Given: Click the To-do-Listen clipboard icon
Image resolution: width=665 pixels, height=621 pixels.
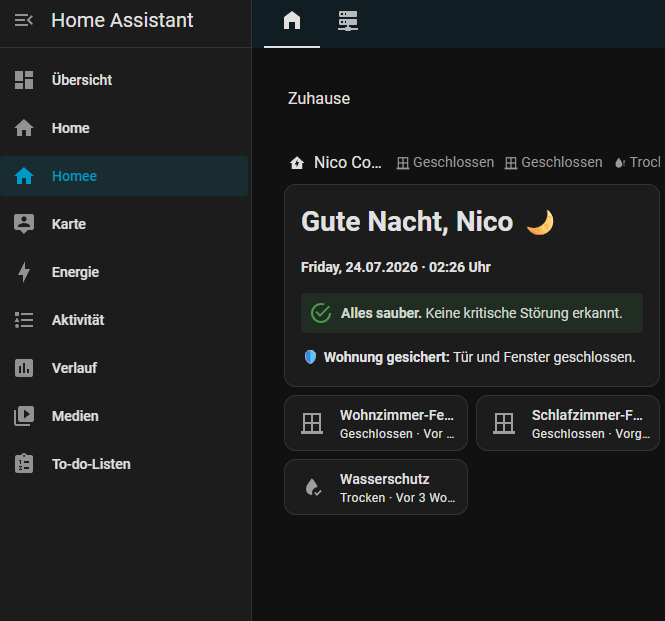Looking at the screenshot, I should pyautogui.click(x=24, y=464).
